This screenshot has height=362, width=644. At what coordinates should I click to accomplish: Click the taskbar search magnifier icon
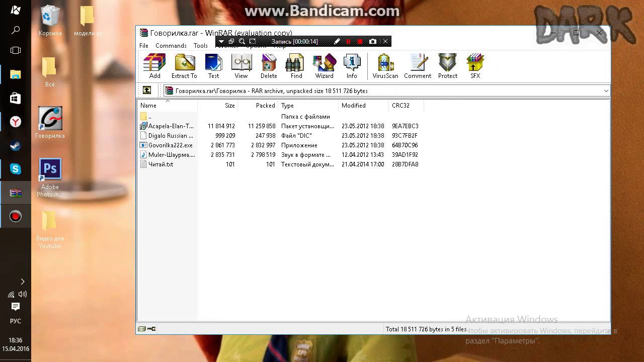tap(16, 31)
